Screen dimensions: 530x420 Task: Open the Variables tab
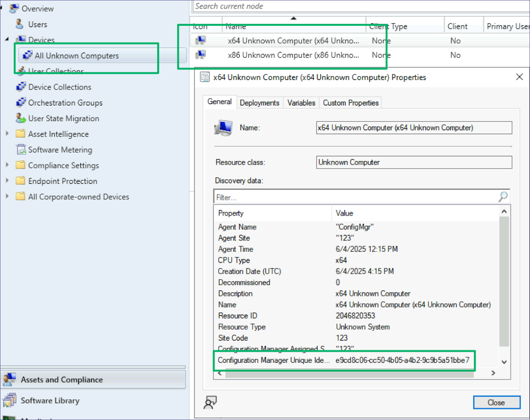click(301, 103)
